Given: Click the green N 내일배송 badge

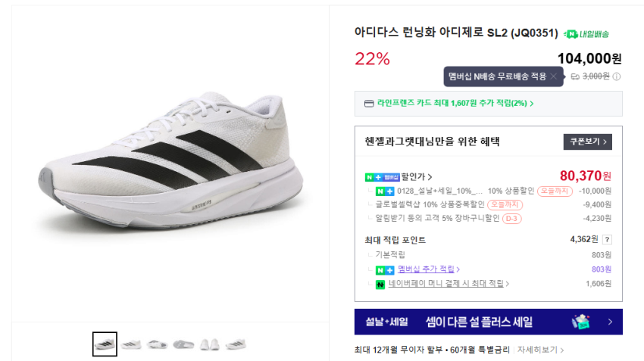Looking at the screenshot, I should pyautogui.click(x=586, y=34).
